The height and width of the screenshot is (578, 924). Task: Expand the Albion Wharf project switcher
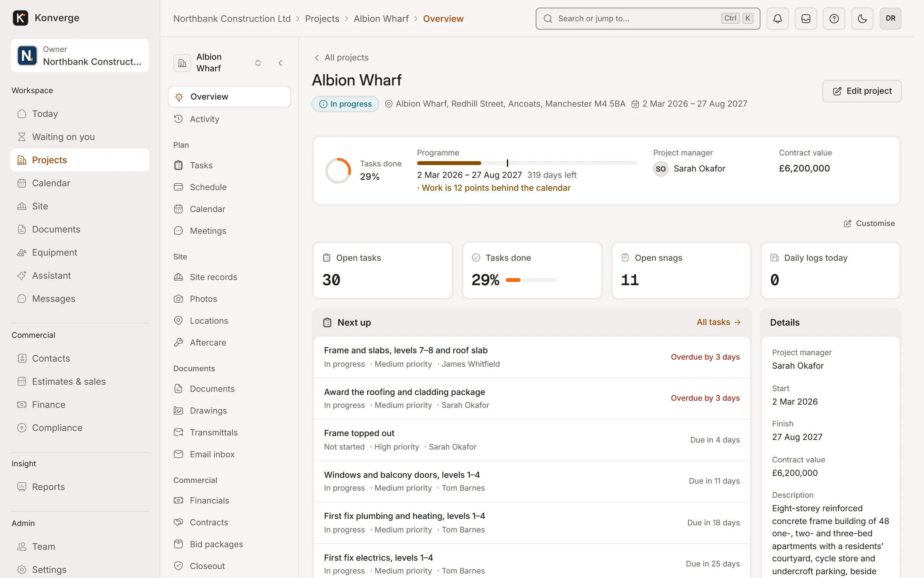pos(258,63)
